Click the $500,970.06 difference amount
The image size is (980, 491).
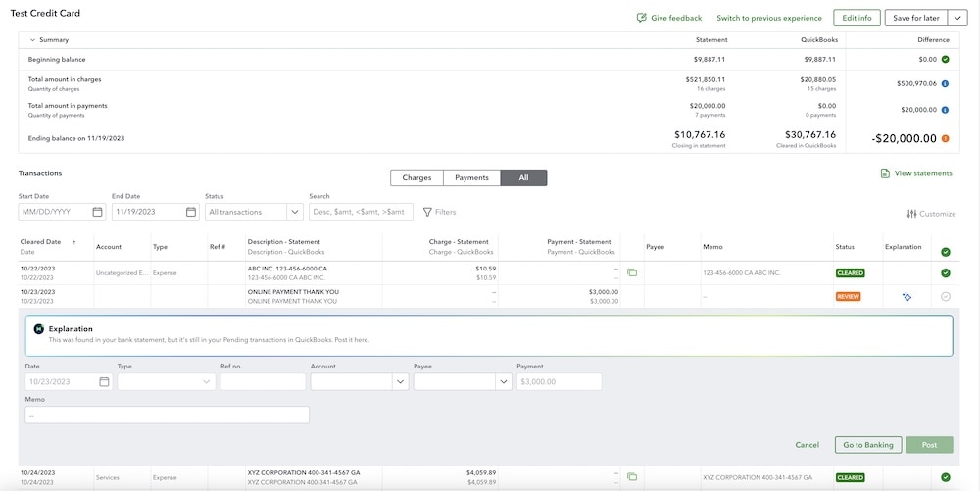click(x=917, y=83)
